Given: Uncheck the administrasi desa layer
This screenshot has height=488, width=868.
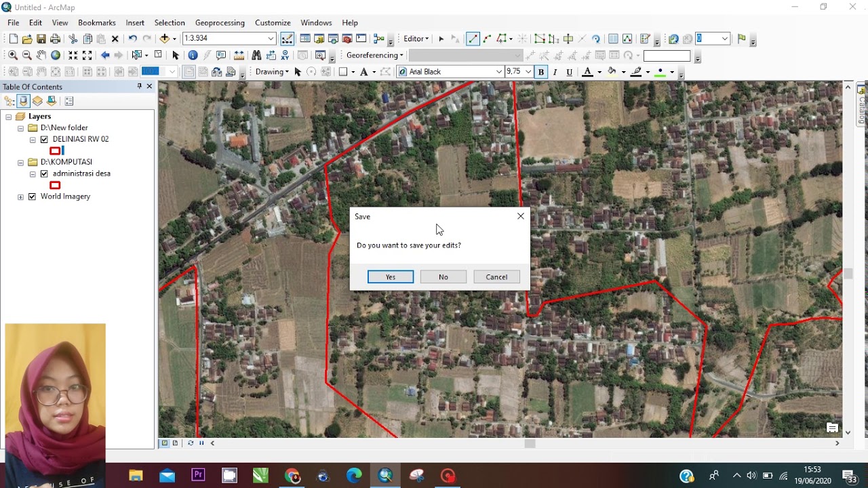Looking at the screenshot, I should click(x=44, y=174).
